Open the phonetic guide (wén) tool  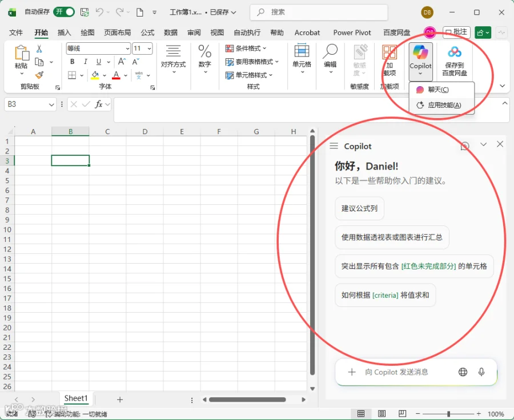pos(139,75)
